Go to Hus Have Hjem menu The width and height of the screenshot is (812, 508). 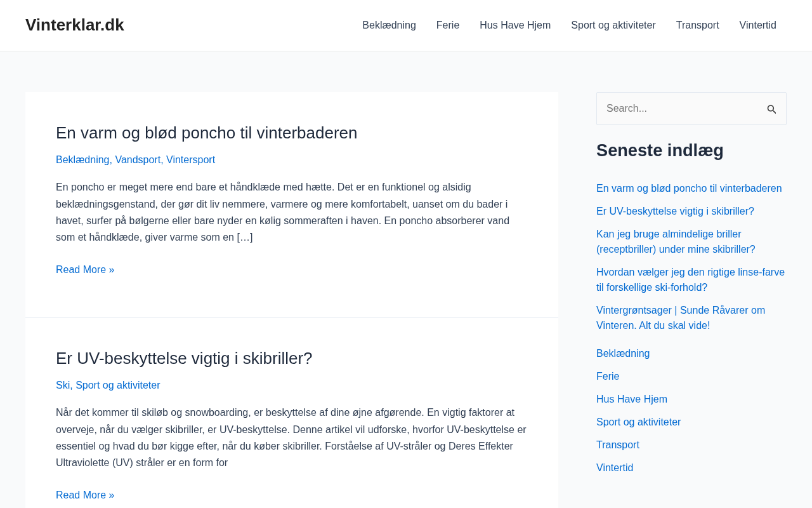515,25
